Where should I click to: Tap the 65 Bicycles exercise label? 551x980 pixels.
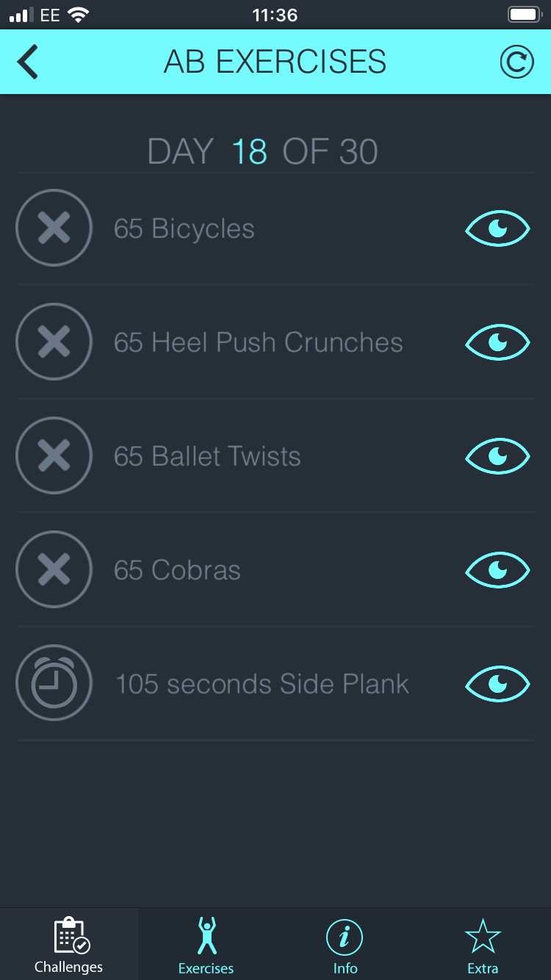[x=184, y=229]
